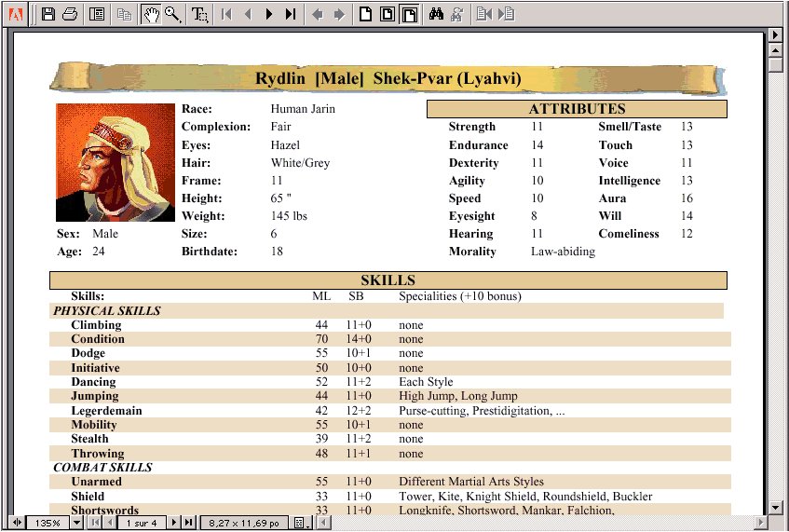Click the 135% zoom field
This screenshot has width=789, height=532.
click(48, 523)
